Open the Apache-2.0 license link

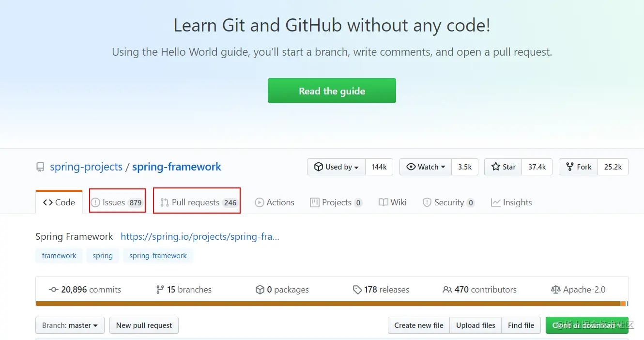(578, 290)
